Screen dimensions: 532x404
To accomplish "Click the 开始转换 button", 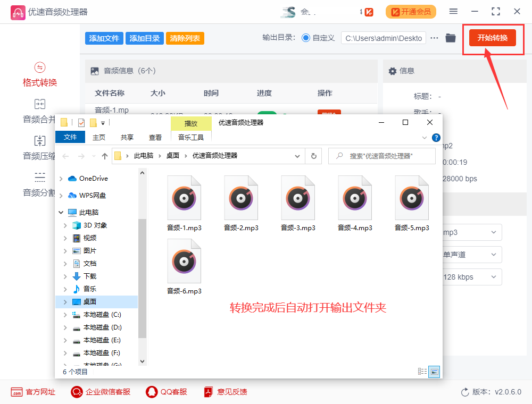I will coord(493,38).
